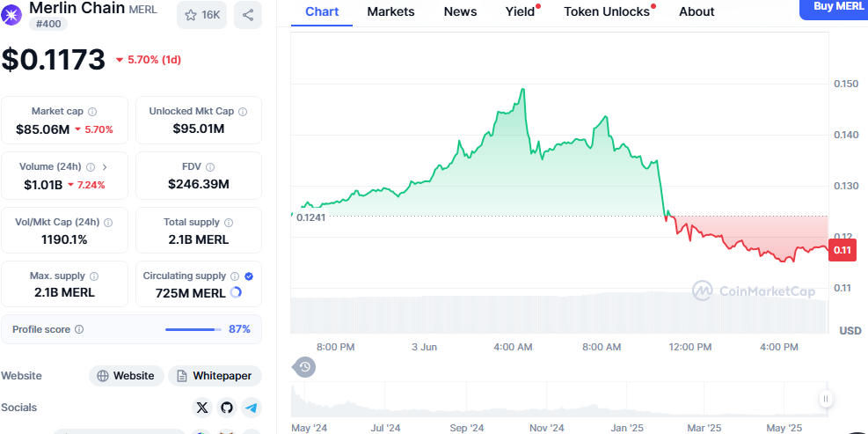The height and width of the screenshot is (434, 868).
Task: Open the Max. supply info icon
Action: point(94,276)
